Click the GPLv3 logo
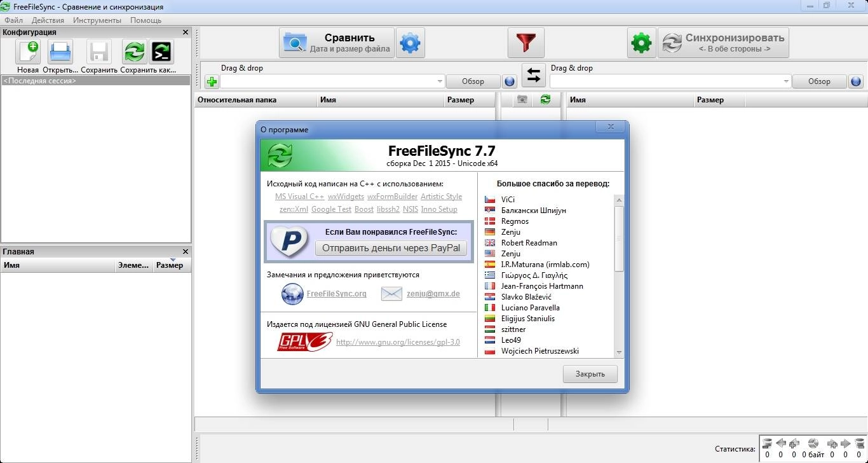This screenshot has height=463, width=868. tap(304, 342)
